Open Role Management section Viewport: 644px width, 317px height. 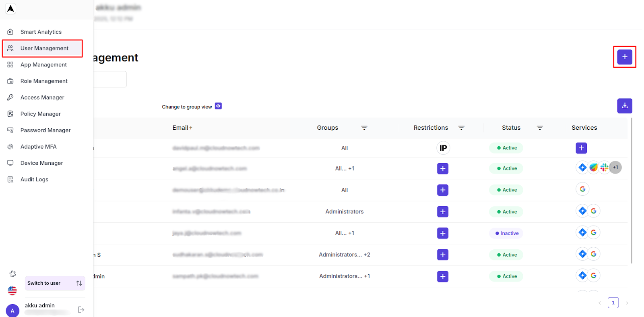43,81
